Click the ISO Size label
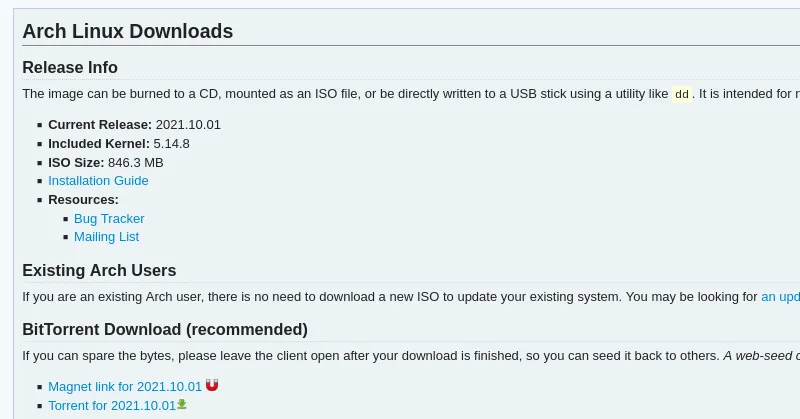Viewport: 800px width, 419px height. [x=76, y=162]
